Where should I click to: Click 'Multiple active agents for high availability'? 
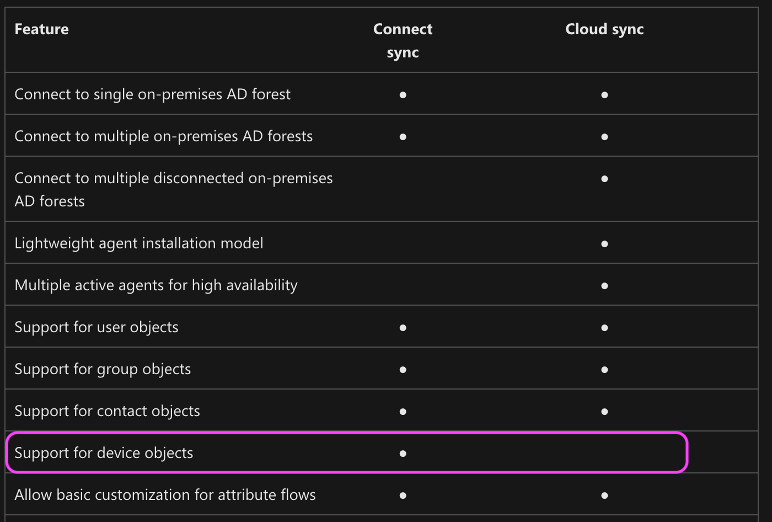[x=156, y=285]
